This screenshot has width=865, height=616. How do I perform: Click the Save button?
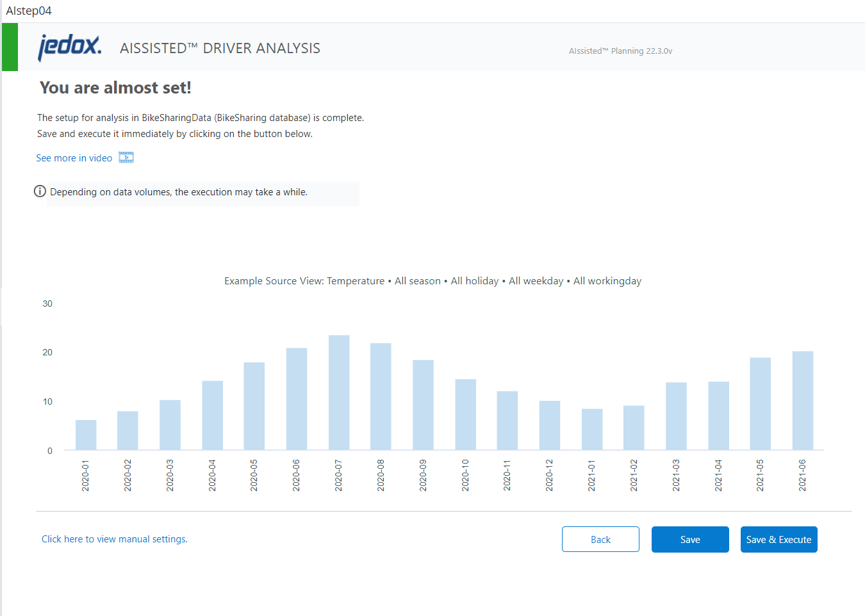[690, 539]
